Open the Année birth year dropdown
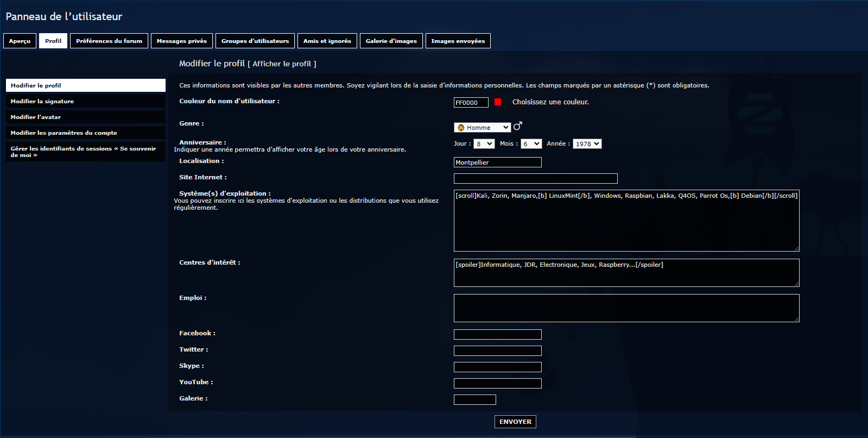868x438 pixels. 587,144
